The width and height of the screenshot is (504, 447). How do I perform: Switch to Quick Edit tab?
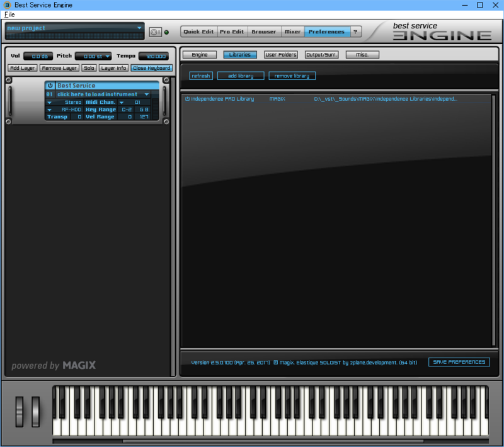(198, 31)
